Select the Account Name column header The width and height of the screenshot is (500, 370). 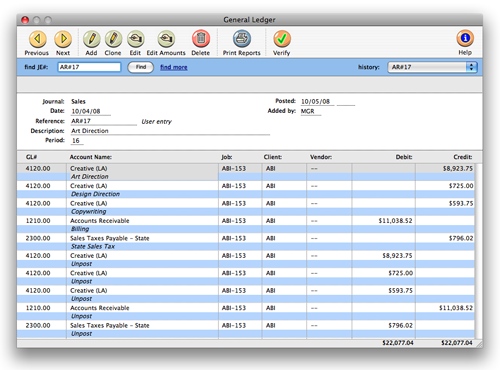[x=91, y=157]
